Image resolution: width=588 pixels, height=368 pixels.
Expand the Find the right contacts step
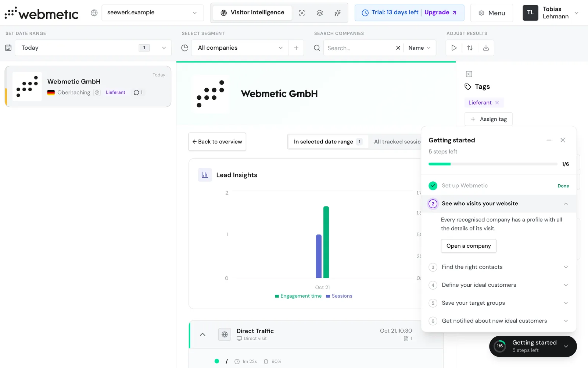pyautogui.click(x=499, y=267)
